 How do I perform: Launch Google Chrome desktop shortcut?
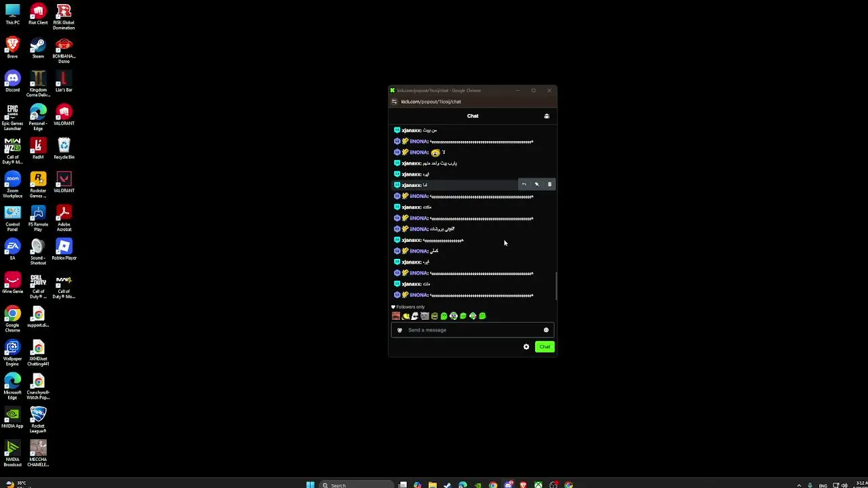12,319
